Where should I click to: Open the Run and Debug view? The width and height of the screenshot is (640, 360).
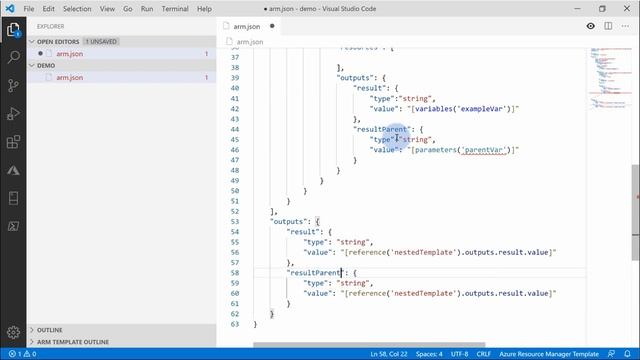point(13,113)
